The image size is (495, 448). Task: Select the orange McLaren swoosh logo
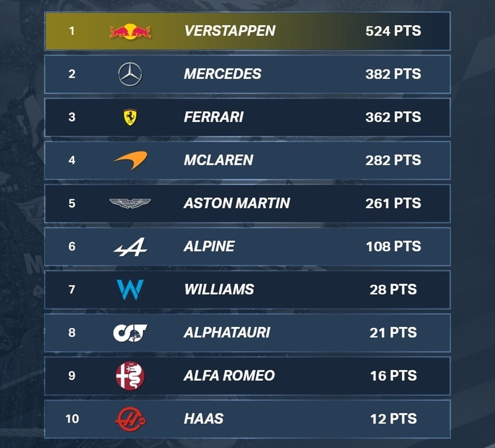click(130, 160)
